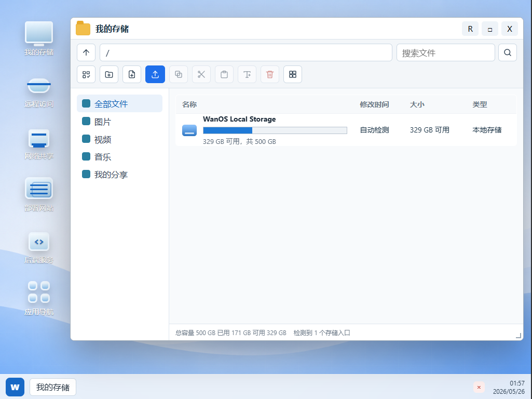Image resolution: width=532 pixels, height=399 pixels.
Task: Select 全部文件 in sidebar
Action: 119,103
